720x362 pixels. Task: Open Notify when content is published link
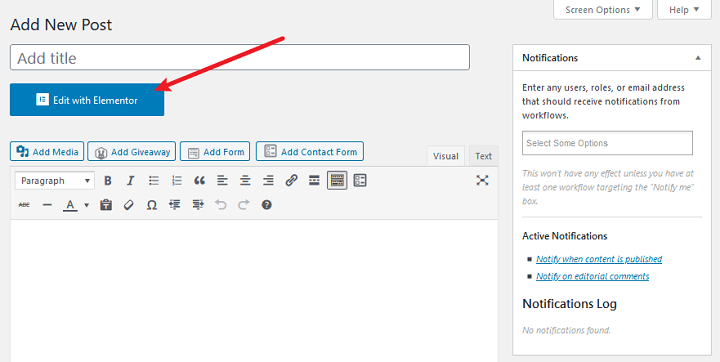(x=599, y=259)
